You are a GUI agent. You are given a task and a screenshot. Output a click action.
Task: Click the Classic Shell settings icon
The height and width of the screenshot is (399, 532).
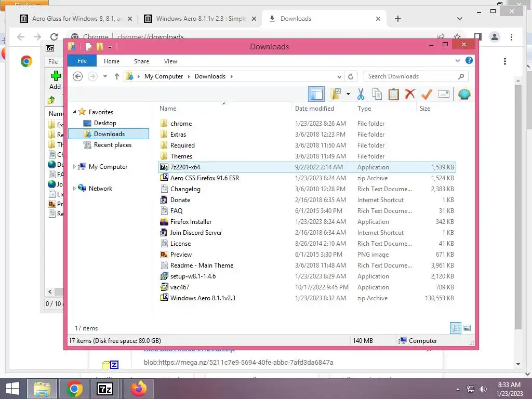464,94
